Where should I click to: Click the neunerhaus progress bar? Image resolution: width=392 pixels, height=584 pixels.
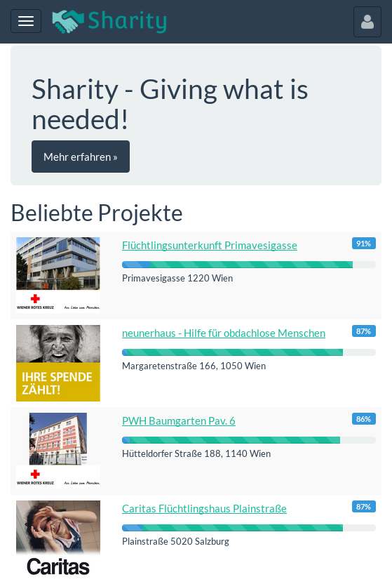point(249,352)
